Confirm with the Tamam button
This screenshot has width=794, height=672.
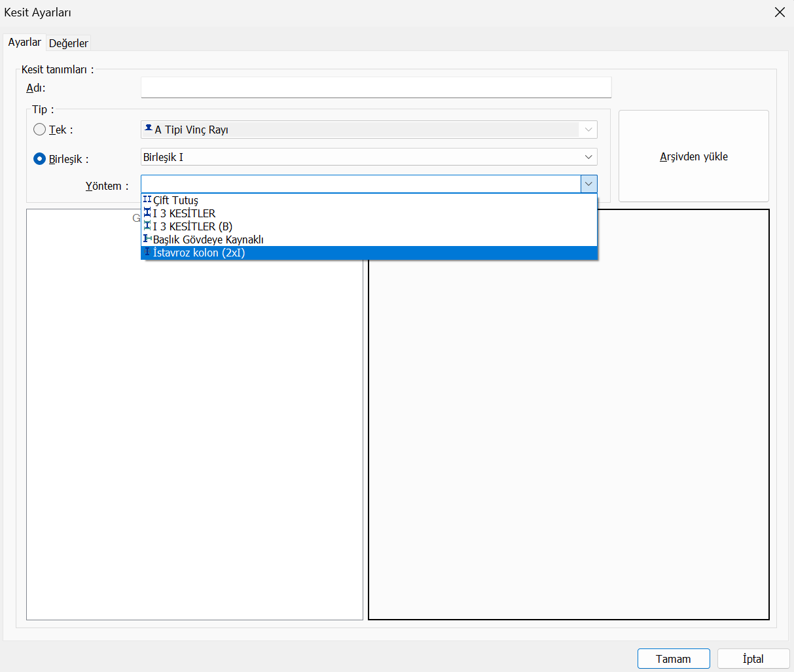click(x=673, y=659)
